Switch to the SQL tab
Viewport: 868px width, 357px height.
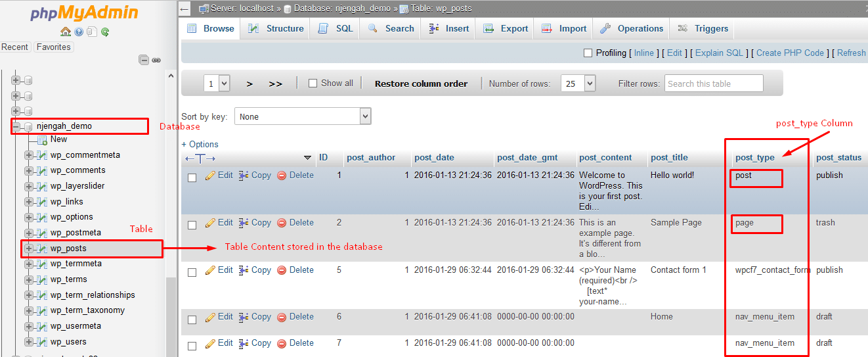click(x=335, y=28)
